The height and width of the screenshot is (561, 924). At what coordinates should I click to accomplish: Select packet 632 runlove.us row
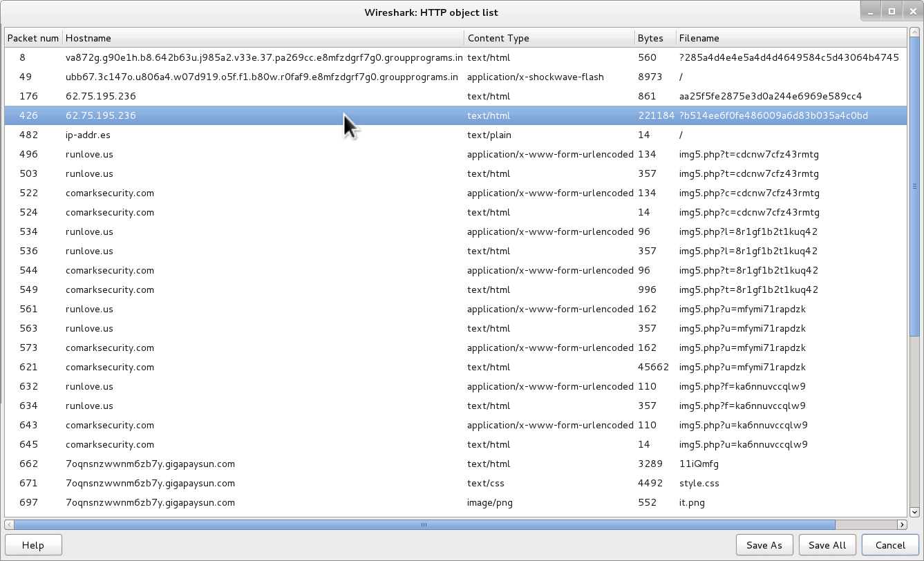(455, 386)
